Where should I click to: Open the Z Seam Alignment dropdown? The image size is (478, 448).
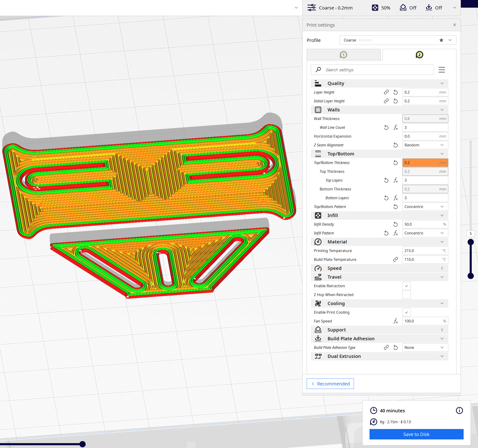pos(425,145)
